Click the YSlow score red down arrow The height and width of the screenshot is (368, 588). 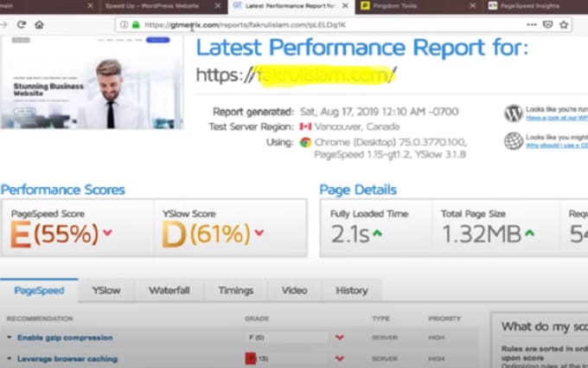[259, 233]
